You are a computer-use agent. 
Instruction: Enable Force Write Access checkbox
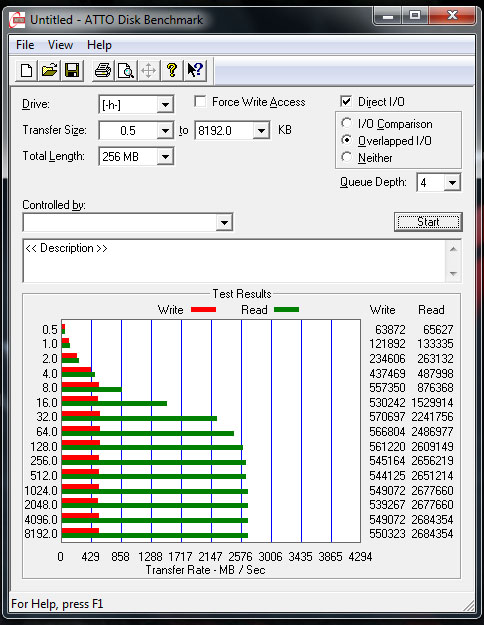click(x=200, y=101)
